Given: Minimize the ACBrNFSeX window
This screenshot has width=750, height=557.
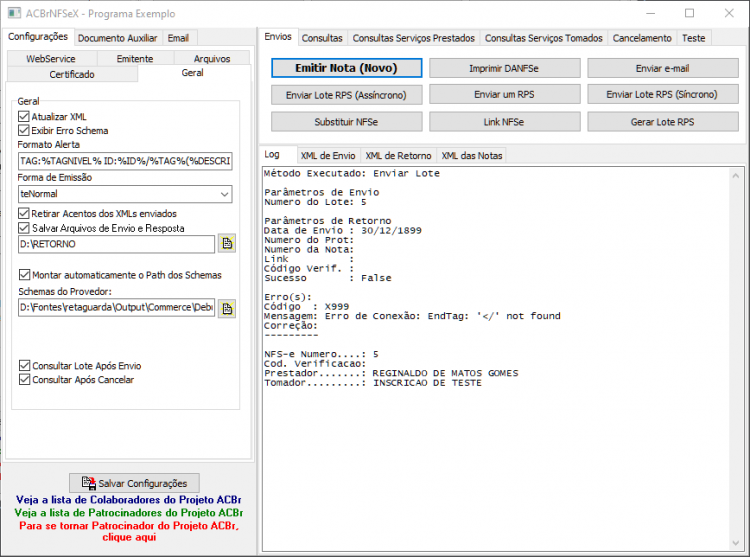Looking at the screenshot, I should [x=651, y=13].
